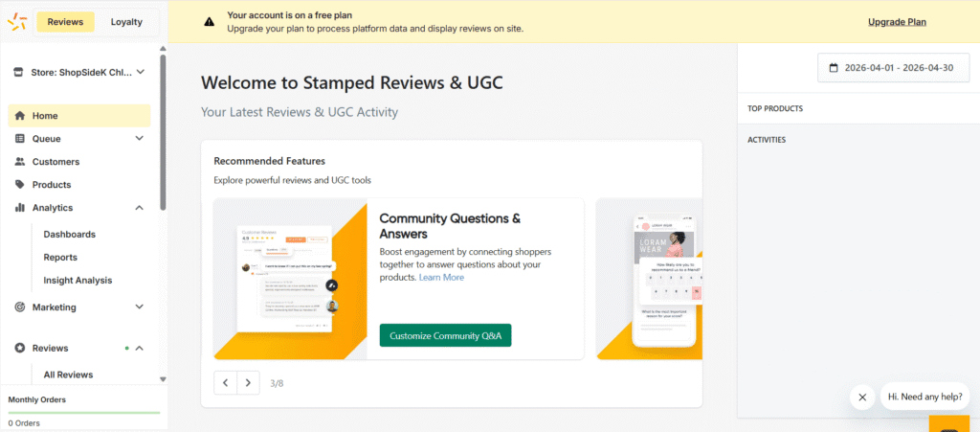Click the Upgrade Plan link
This screenshot has height=432, width=980.
897,22
